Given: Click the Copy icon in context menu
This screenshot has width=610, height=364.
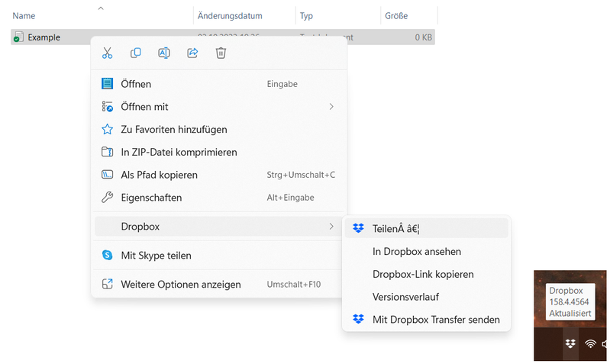Looking at the screenshot, I should (136, 53).
